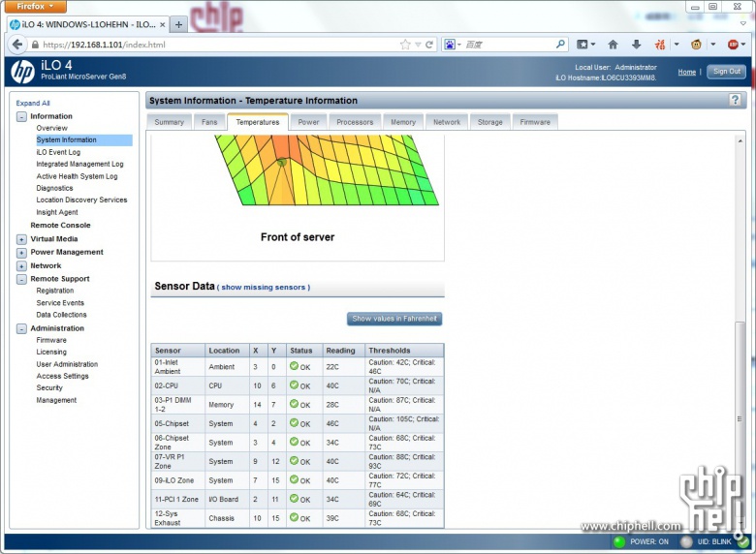Collapse the Information tree section
756x554 pixels.
21,116
